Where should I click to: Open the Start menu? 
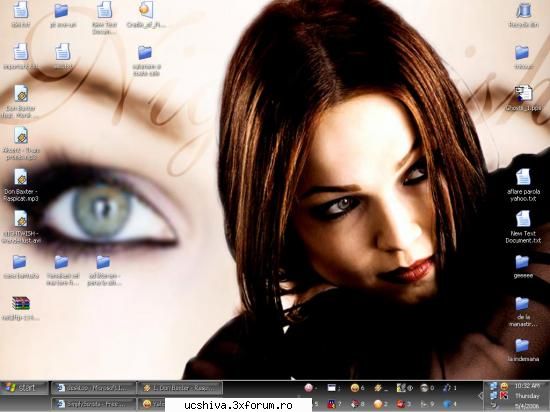[23, 388]
